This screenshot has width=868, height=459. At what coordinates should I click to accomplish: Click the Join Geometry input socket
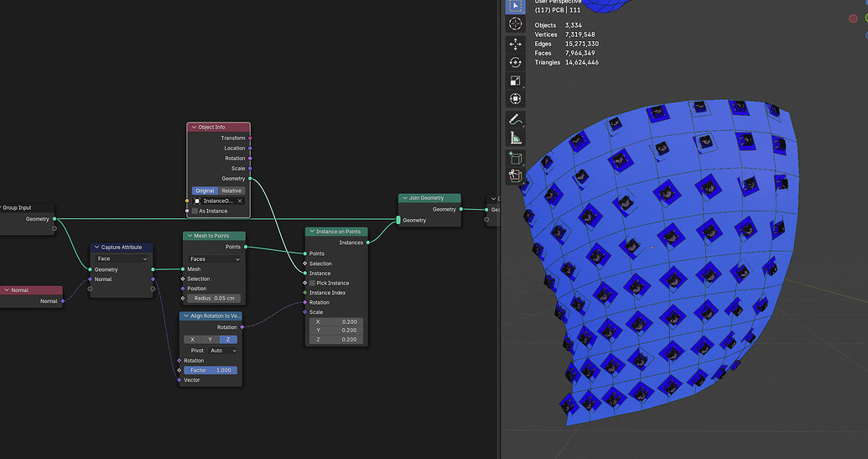398,221
